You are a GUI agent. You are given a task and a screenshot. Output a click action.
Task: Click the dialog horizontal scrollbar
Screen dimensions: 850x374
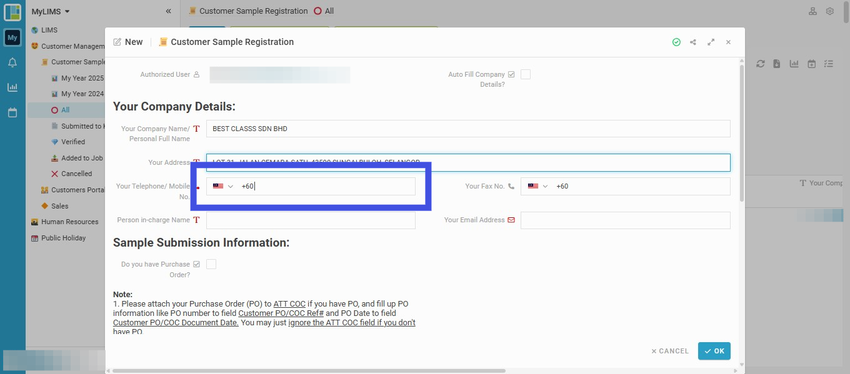(x=309, y=371)
